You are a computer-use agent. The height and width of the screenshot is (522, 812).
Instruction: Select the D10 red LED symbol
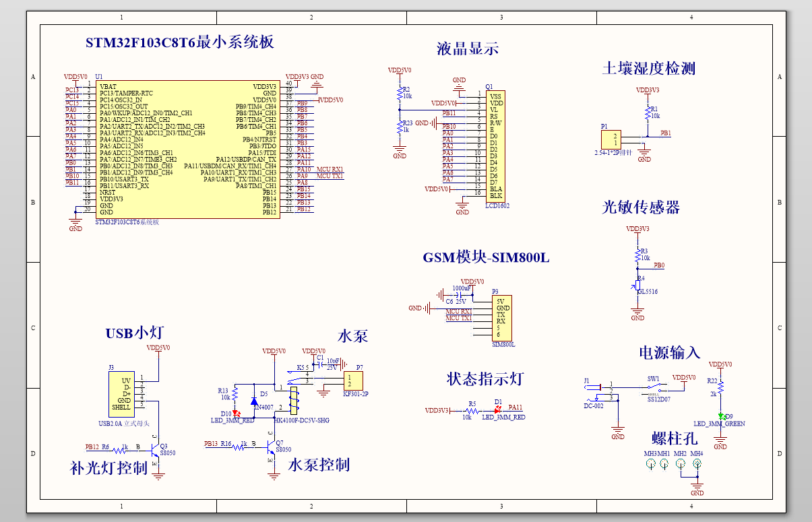235,413
